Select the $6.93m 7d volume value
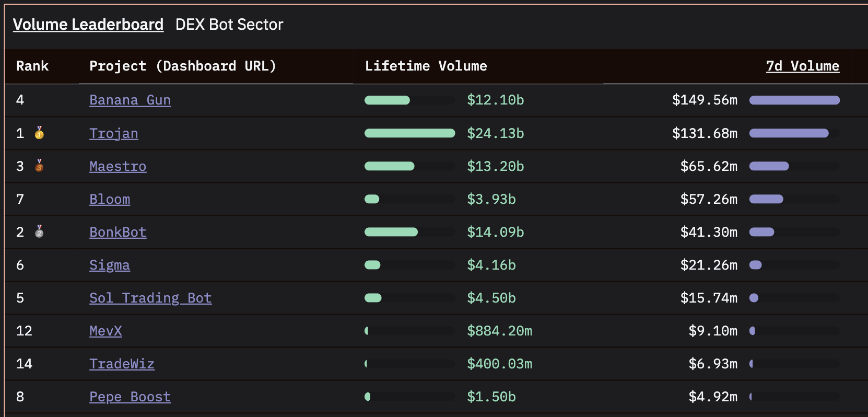The image size is (868, 417). [x=713, y=364]
